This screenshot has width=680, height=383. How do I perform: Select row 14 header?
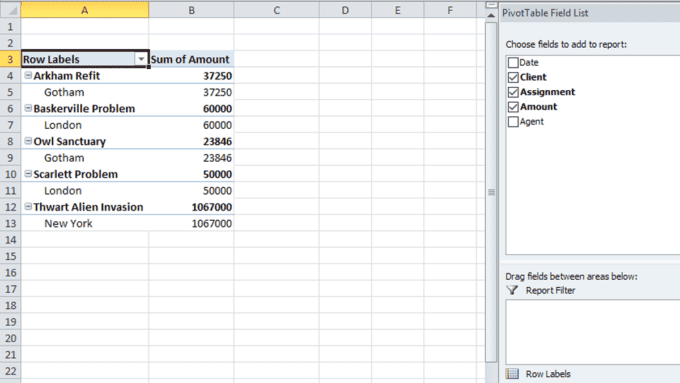coord(10,239)
